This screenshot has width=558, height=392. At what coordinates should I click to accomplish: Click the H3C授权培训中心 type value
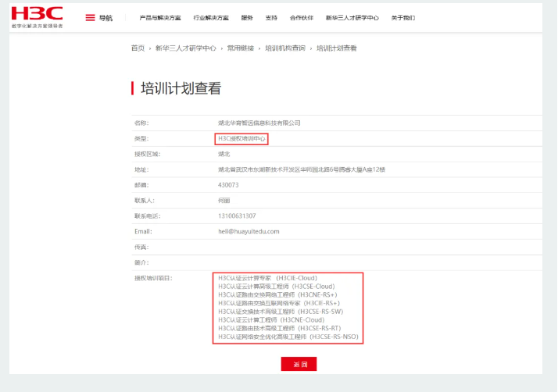click(x=241, y=139)
